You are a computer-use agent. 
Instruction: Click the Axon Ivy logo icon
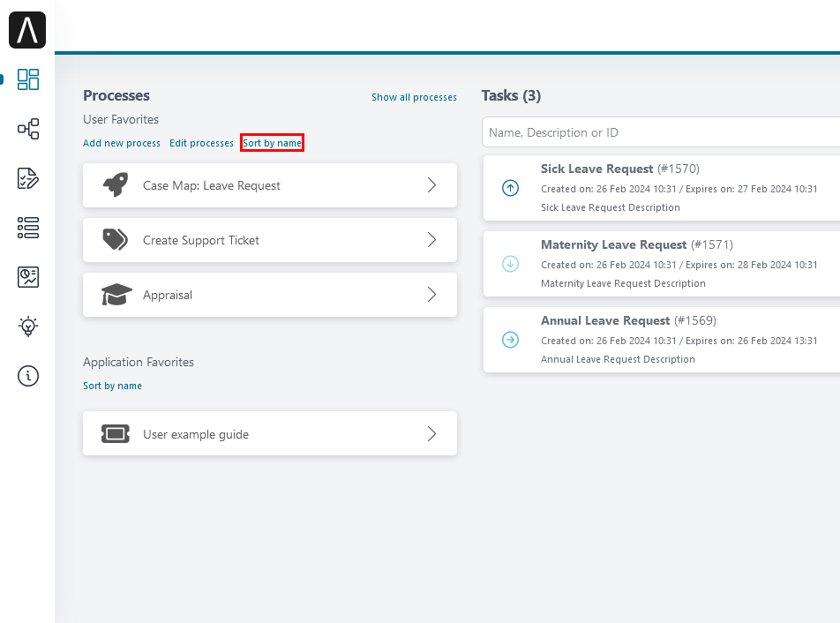27,30
